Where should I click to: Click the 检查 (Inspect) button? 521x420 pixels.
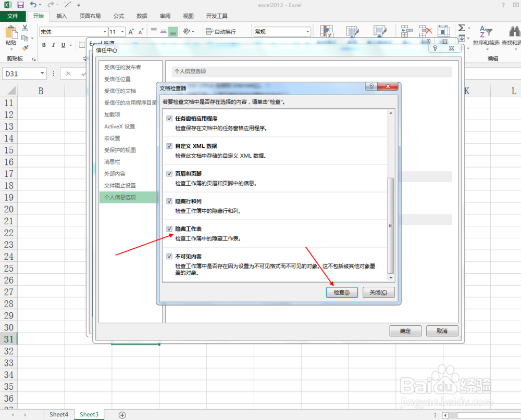pos(342,292)
